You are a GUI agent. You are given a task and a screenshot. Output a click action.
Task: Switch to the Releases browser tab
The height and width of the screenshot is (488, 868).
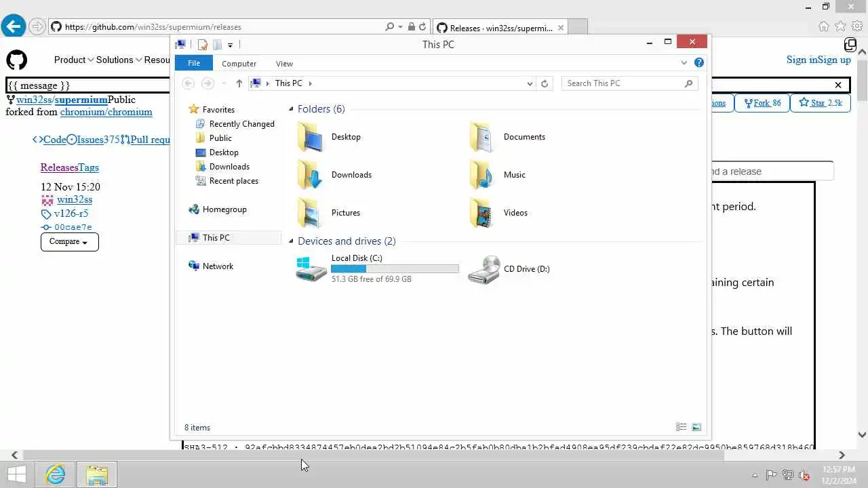500,28
